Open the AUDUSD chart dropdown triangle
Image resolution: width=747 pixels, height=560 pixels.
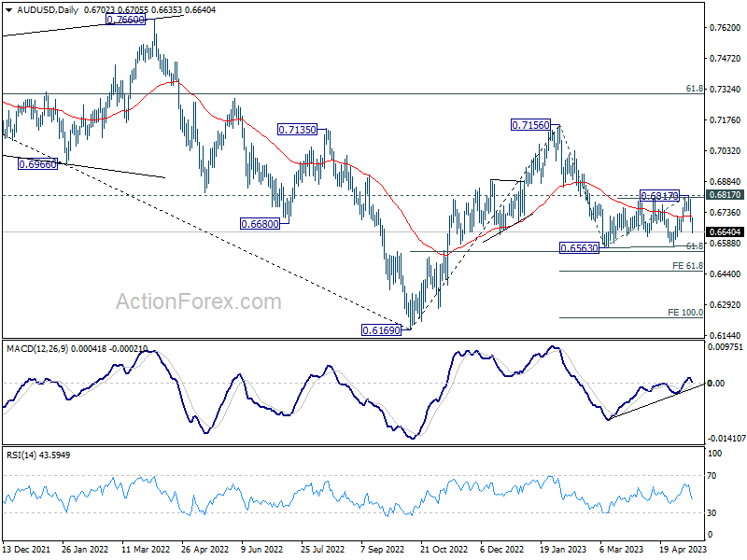(9, 10)
